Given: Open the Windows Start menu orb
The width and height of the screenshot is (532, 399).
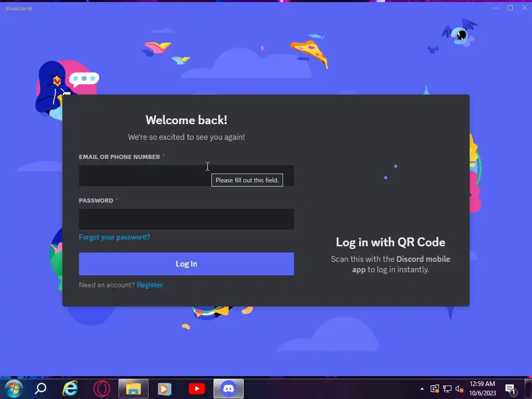Looking at the screenshot, I should (14, 389).
